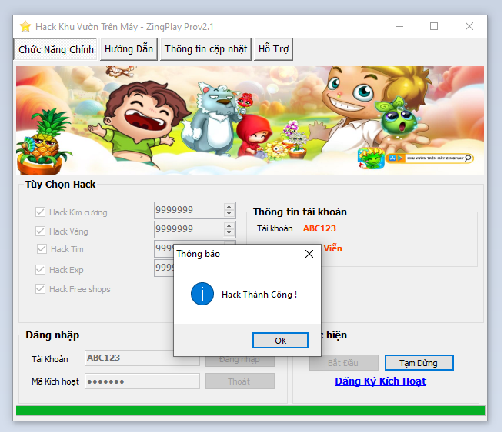Click the search magnifier icon in banner

click(468, 158)
